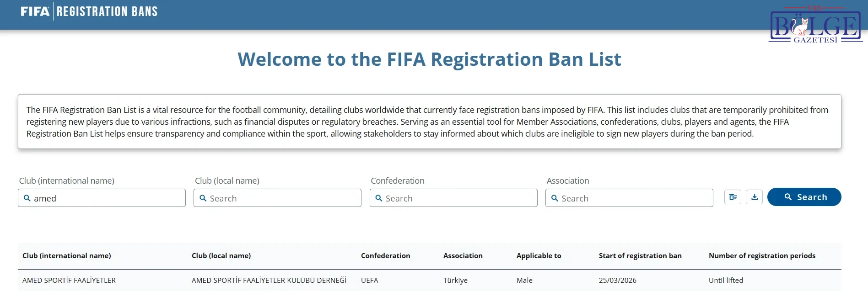Sort by Club (international name) column header
Viewport: 868px width, 302px height.
point(67,255)
